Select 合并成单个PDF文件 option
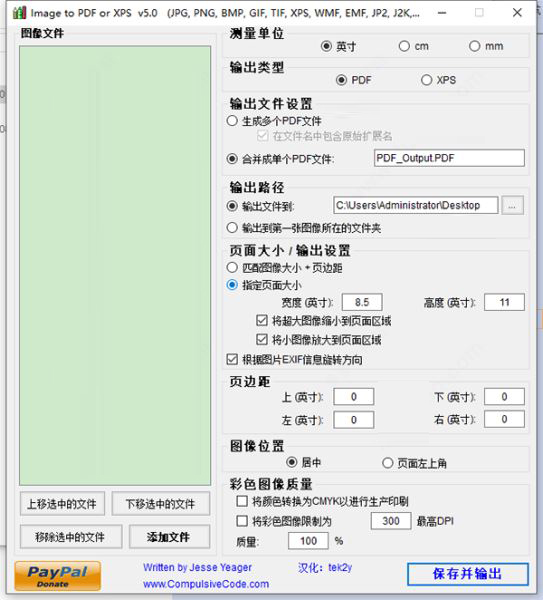Image resolution: width=543 pixels, height=600 pixels. pyautogui.click(x=232, y=158)
